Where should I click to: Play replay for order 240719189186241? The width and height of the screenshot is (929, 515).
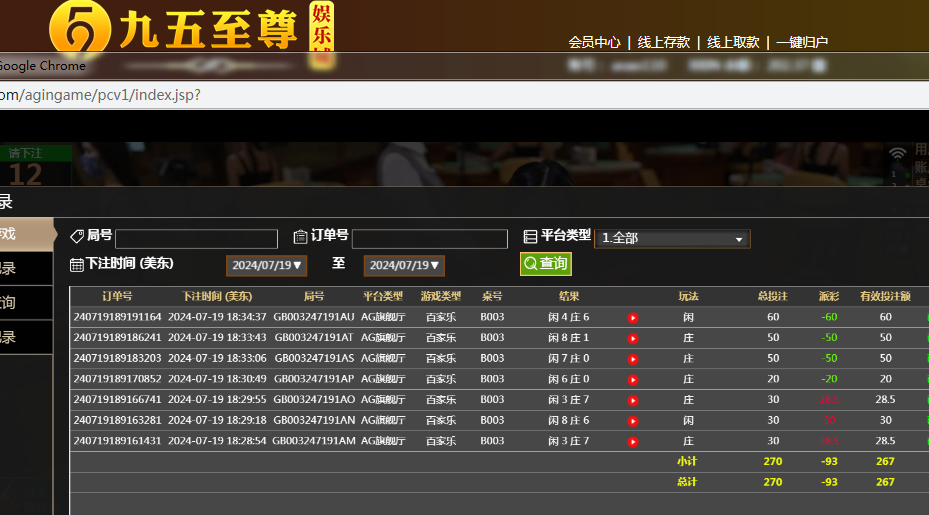coord(632,339)
